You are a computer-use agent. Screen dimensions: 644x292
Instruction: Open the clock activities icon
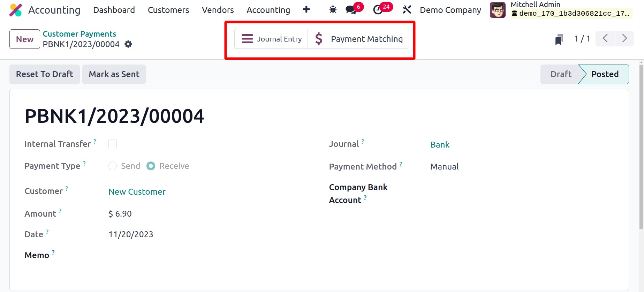378,10
